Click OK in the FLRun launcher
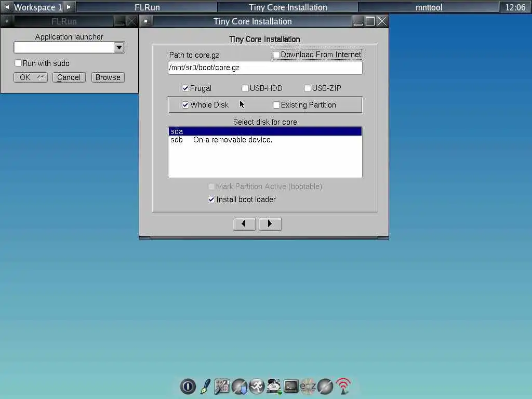The image size is (532, 399). 31,77
